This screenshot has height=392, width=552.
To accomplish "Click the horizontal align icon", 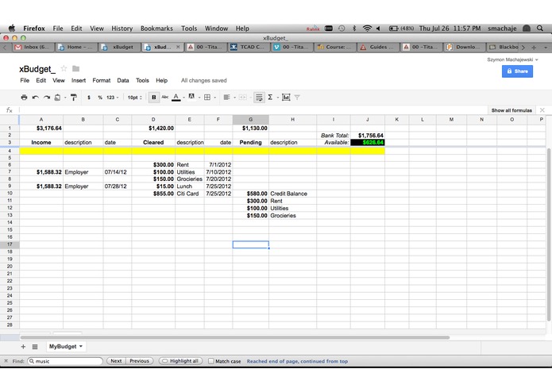I will point(226,98).
